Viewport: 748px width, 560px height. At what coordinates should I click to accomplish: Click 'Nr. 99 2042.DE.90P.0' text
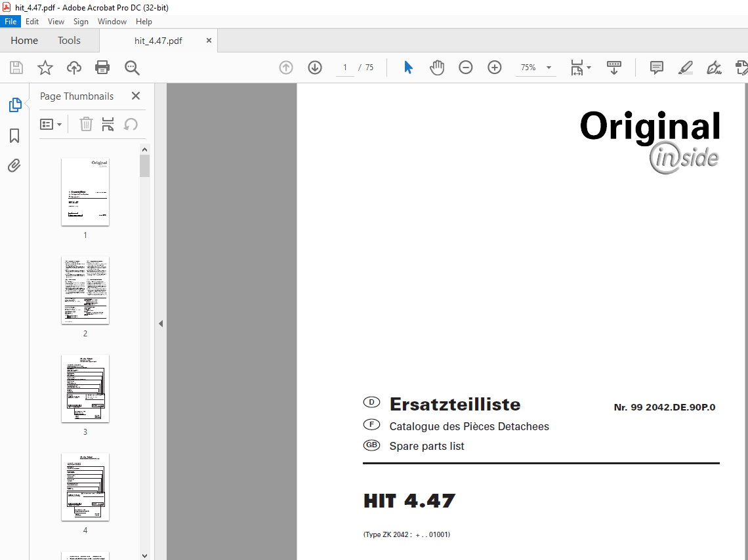665,407
